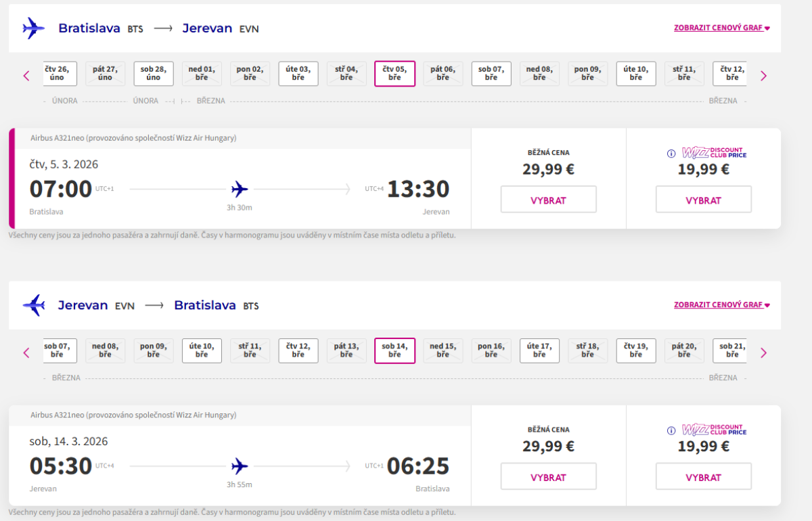
Task: Go to previous outbound dates with left arrow
Action: click(27, 76)
